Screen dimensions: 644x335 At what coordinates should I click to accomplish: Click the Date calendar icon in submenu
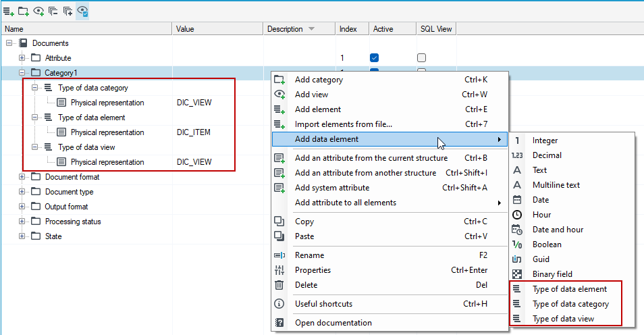pos(517,200)
